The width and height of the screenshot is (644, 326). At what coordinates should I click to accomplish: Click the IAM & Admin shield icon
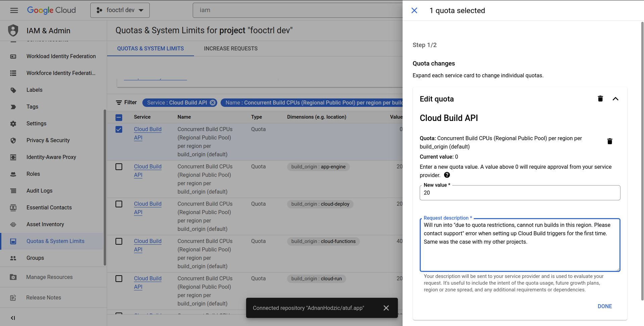13,31
